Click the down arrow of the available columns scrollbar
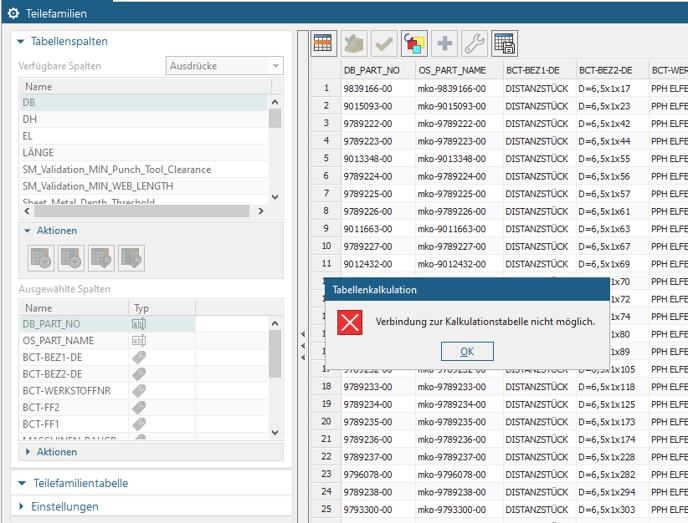Image resolution: width=688 pixels, height=523 pixels. coord(275,197)
